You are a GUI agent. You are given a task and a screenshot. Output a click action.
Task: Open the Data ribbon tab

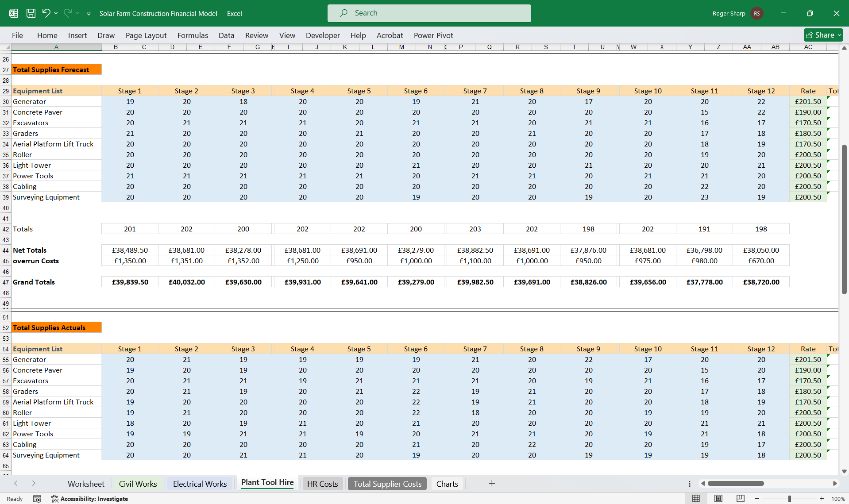[x=226, y=35]
